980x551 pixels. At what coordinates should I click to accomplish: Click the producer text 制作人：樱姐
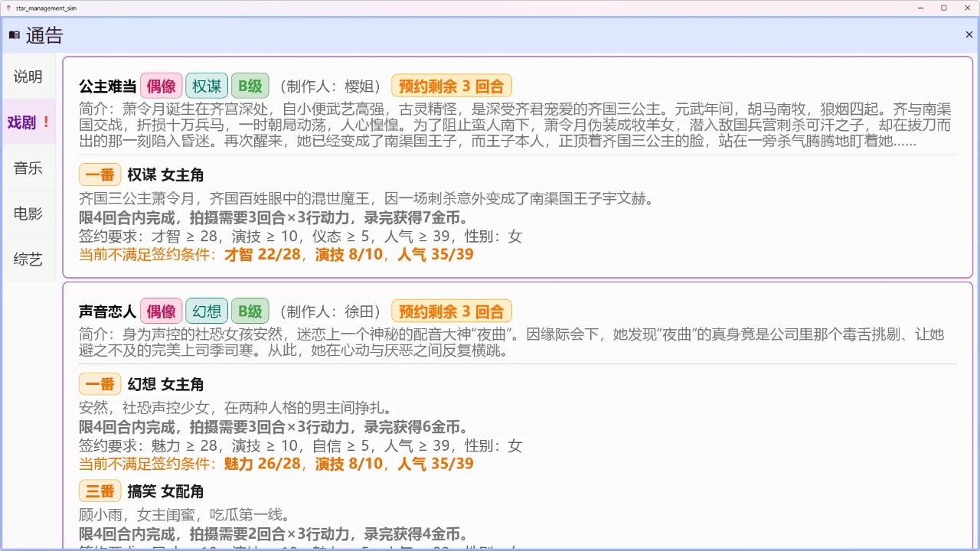(x=330, y=86)
